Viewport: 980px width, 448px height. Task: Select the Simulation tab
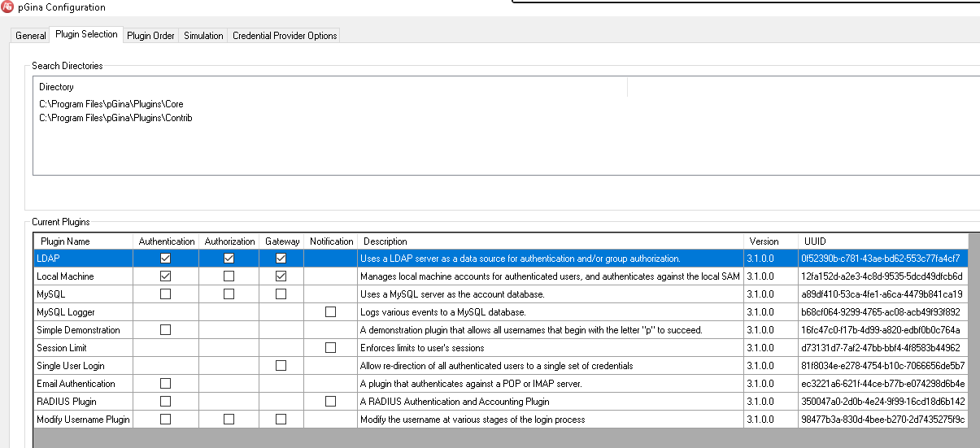click(203, 36)
